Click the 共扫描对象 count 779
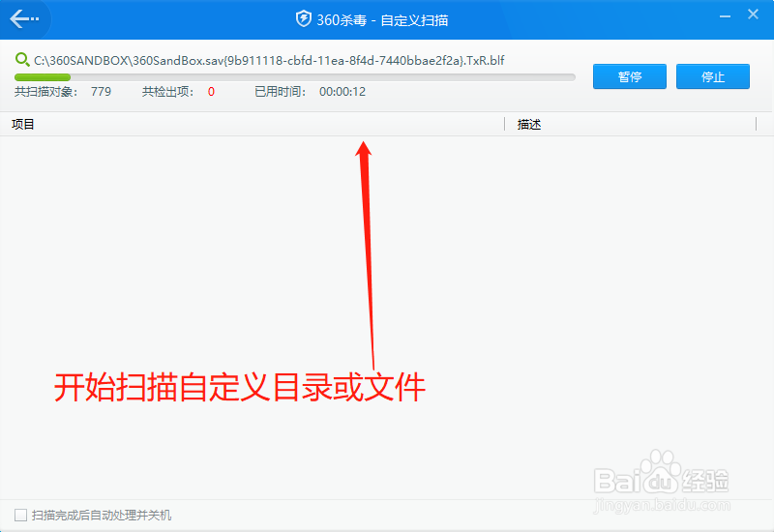The image size is (774, 532). coord(102,92)
